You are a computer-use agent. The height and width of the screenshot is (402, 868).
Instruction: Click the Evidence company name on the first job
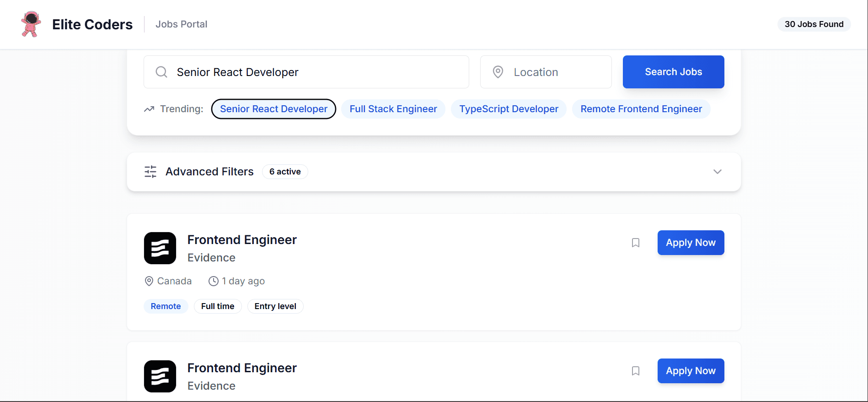[x=211, y=258]
